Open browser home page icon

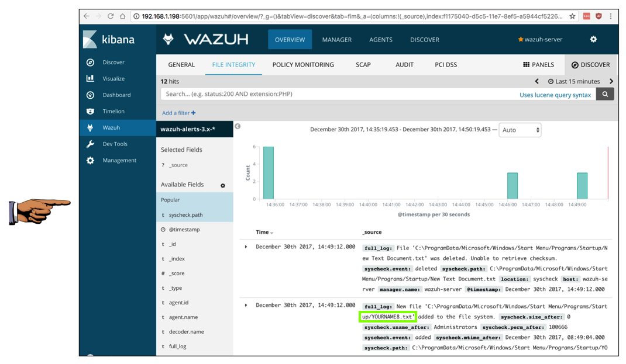[x=122, y=16]
